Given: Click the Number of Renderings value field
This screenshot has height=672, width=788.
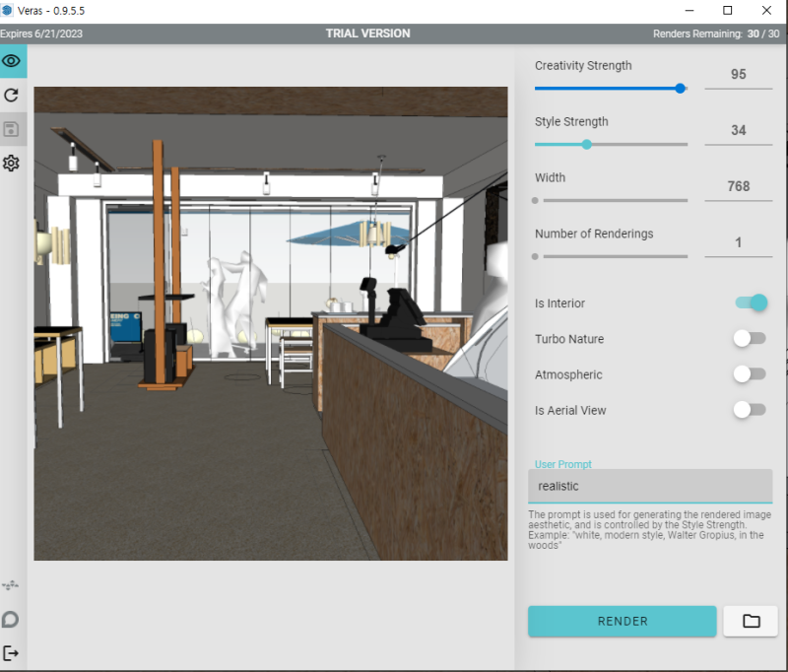Looking at the screenshot, I should (738, 242).
